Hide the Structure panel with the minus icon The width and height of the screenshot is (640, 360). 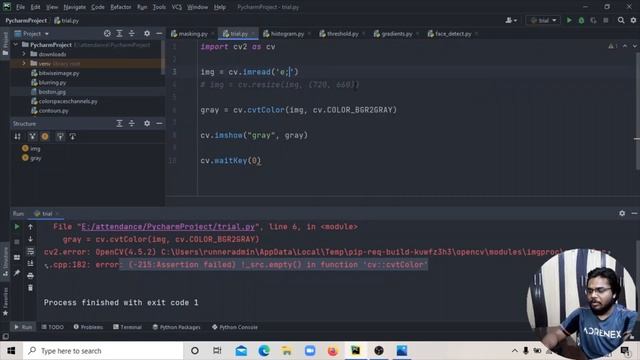(159, 123)
